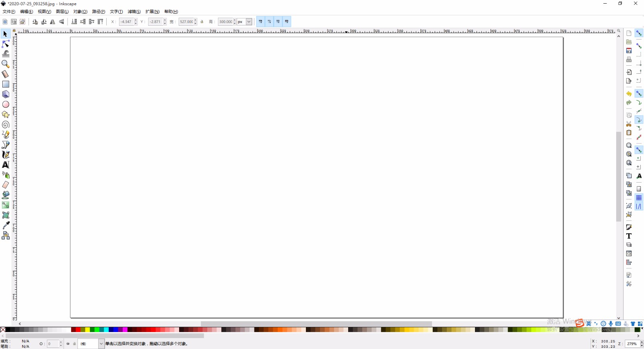The height and width of the screenshot is (349, 644).
Task: Open the 文件(F) menu
Action: coord(9,12)
